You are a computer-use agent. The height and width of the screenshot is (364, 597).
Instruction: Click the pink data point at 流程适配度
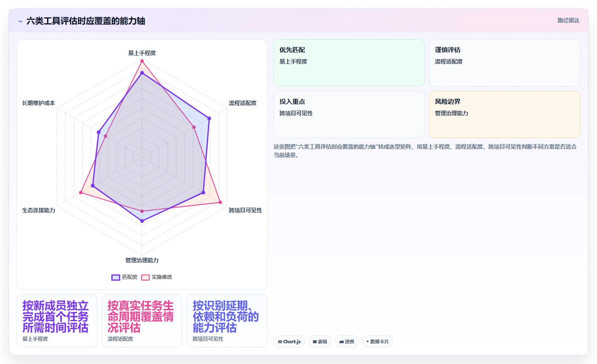[x=194, y=127]
